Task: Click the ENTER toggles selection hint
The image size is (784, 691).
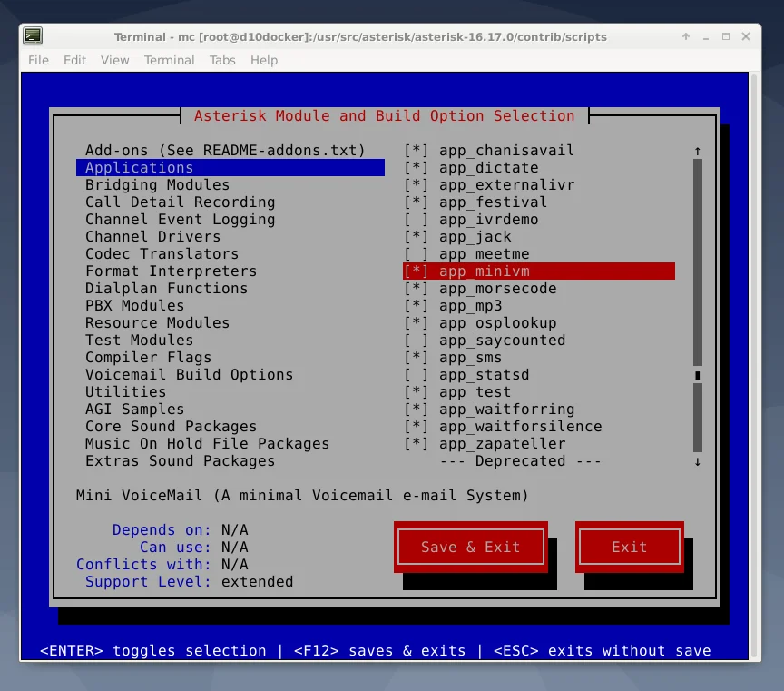Action: 153,651
